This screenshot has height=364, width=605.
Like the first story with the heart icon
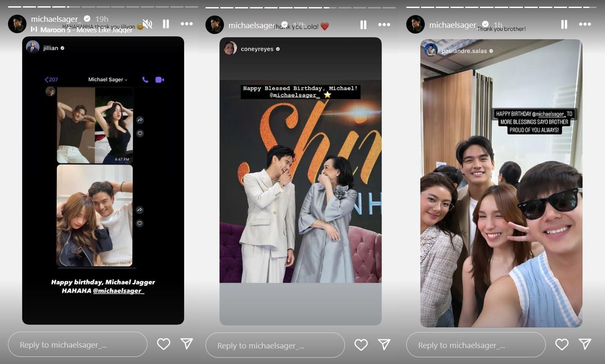tap(163, 344)
